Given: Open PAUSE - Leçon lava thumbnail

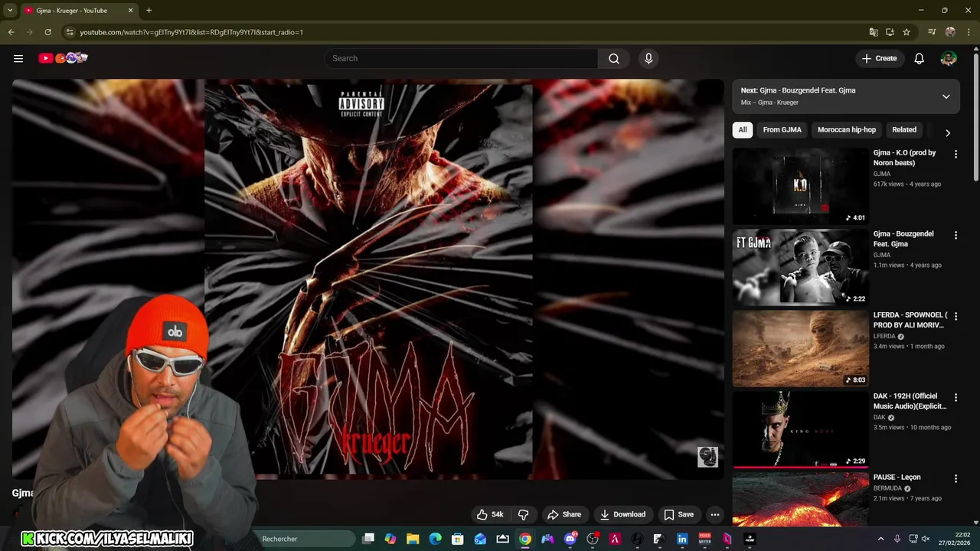Looking at the screenshot, I should point(800,499).
